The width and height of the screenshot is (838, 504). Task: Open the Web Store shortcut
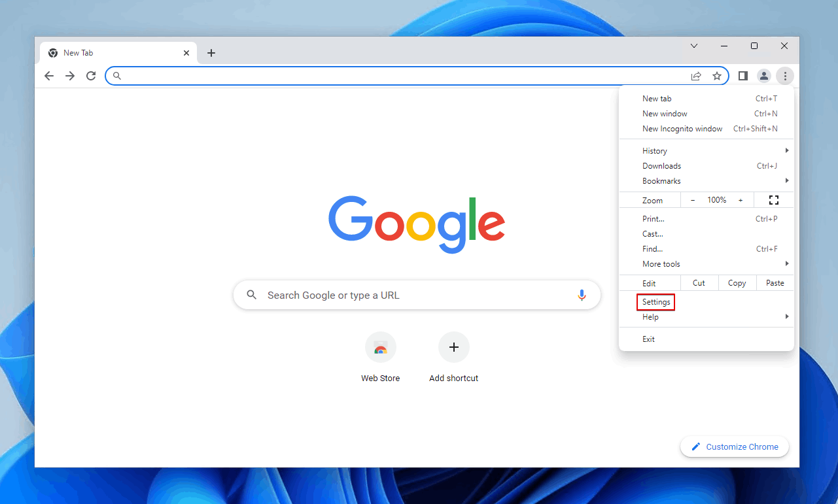click(x=381, y=357)
